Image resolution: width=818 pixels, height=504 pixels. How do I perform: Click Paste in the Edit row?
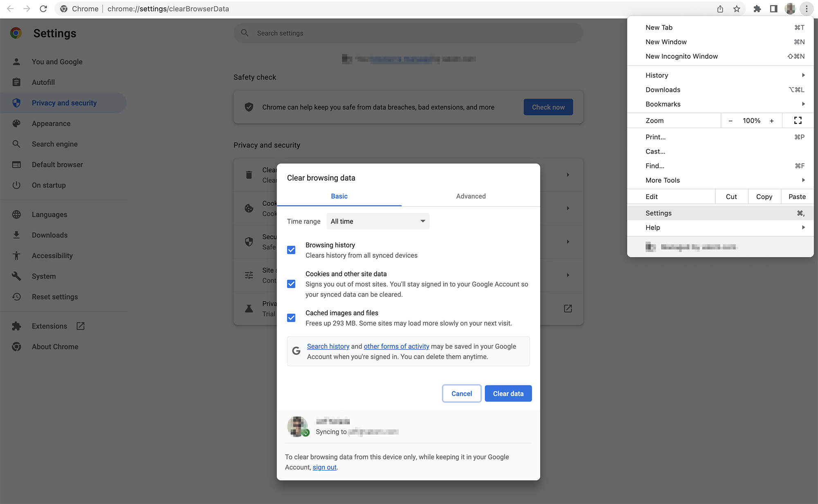coord(797,197)
